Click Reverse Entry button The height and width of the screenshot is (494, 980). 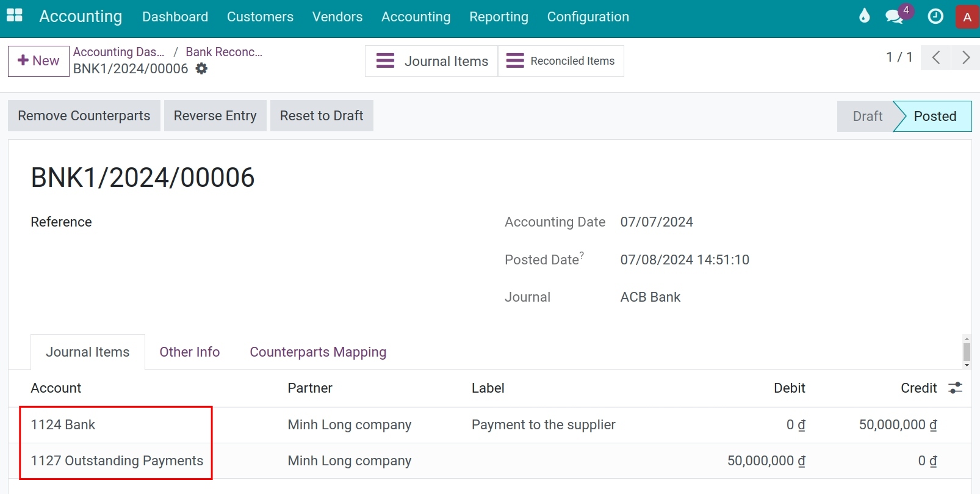tap(215, 115)
